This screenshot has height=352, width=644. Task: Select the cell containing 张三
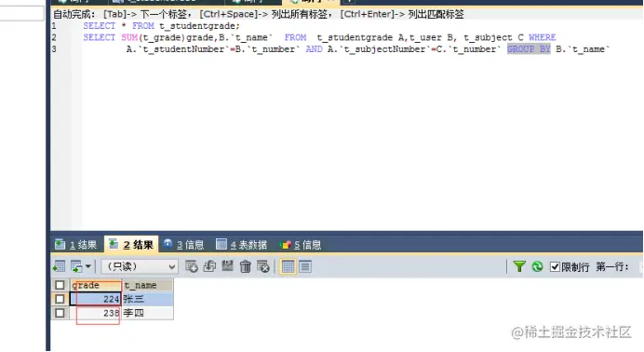pos(148,299)
